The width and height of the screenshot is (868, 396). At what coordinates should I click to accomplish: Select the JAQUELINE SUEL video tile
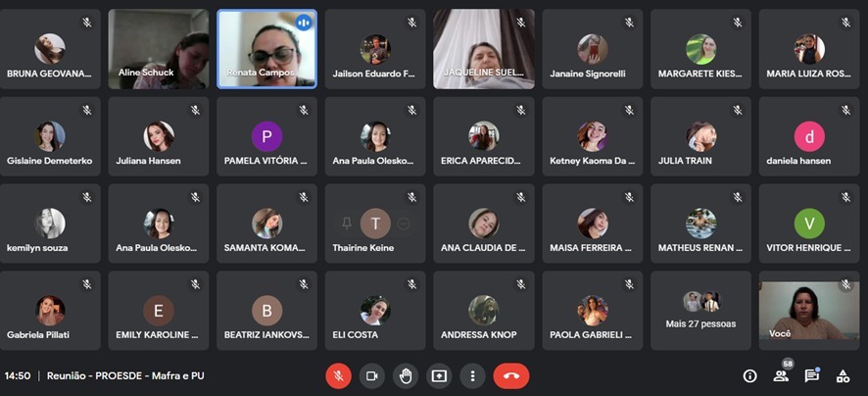[x=484, y=49]
